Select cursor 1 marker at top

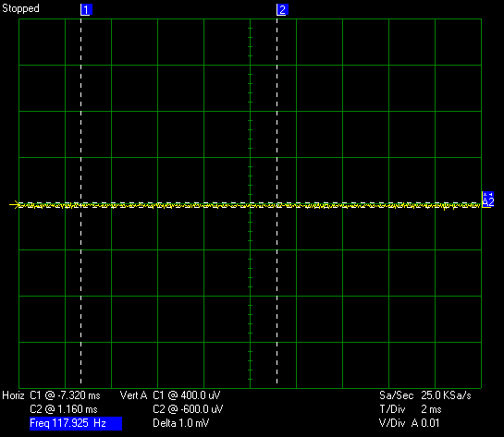86,9
